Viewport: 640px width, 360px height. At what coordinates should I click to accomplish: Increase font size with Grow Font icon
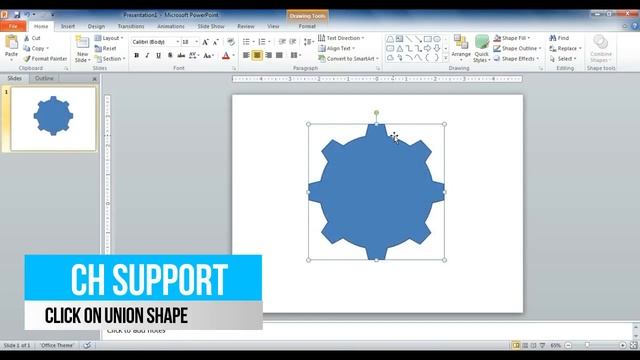(x=205, y=42)
